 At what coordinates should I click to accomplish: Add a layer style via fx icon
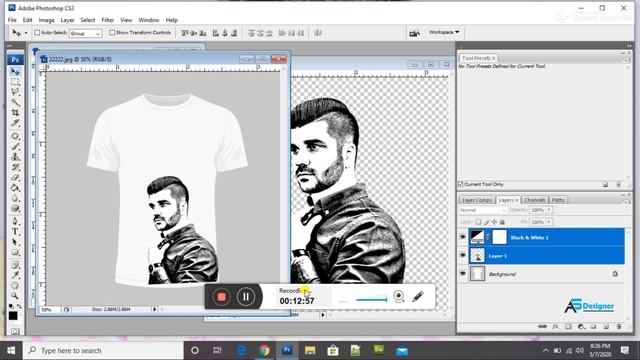[555, 327]
